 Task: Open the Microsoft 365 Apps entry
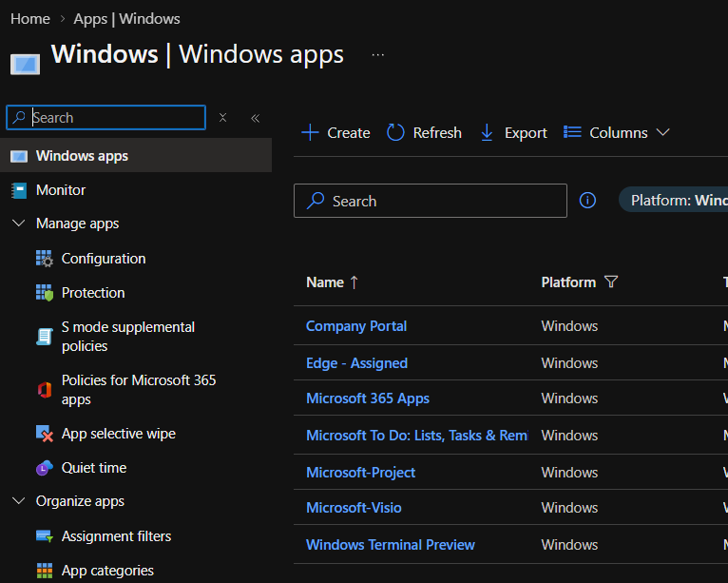click(x=368, y=398)
